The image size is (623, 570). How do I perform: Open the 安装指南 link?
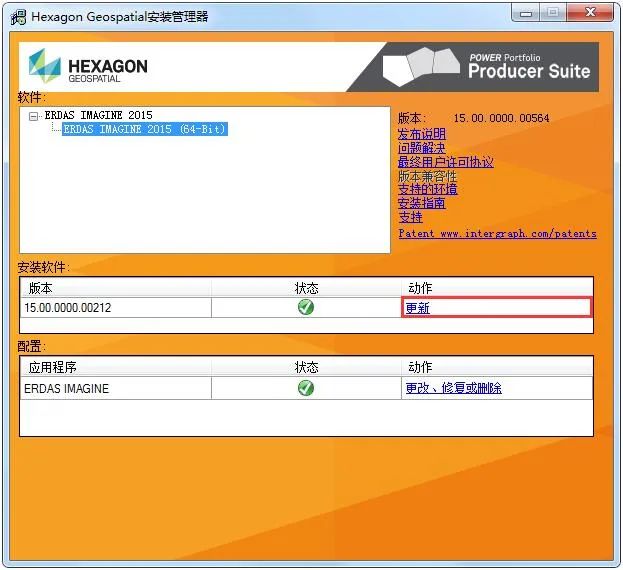tap(422, 203)
